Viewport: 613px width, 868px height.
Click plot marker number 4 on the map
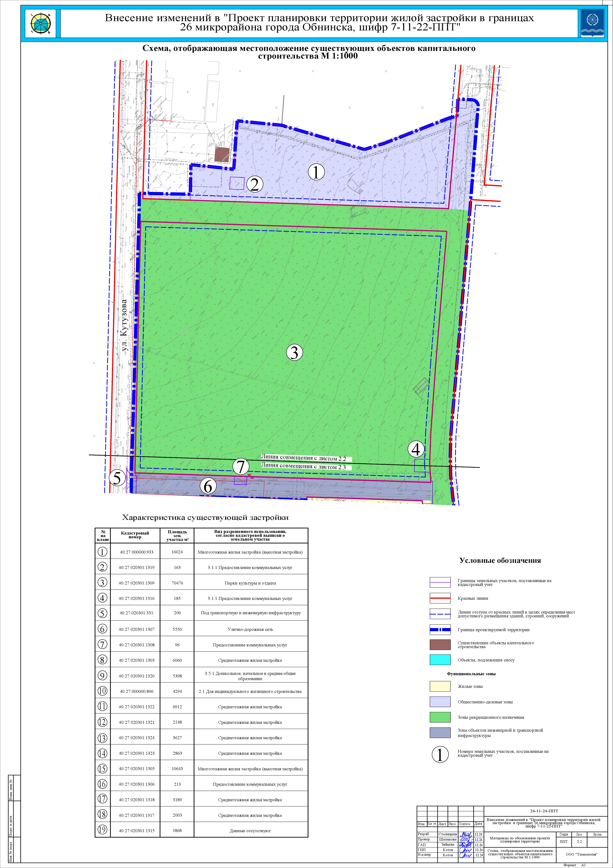click(x=416, y=450)
